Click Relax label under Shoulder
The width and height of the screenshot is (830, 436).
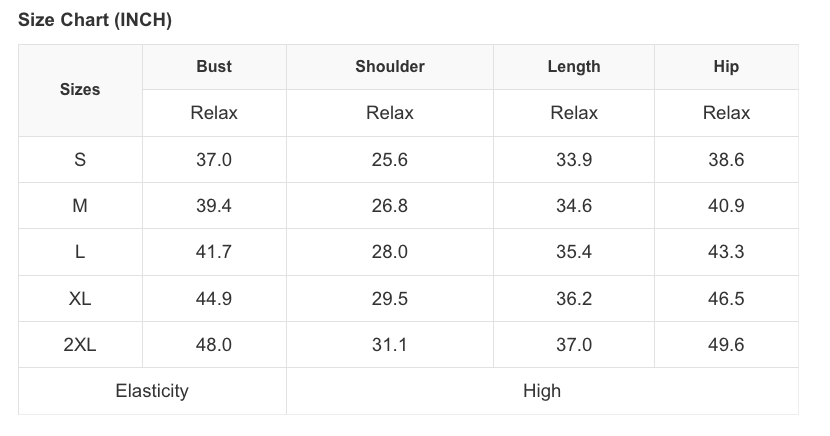pyautogui.click(x=390, y=113)
